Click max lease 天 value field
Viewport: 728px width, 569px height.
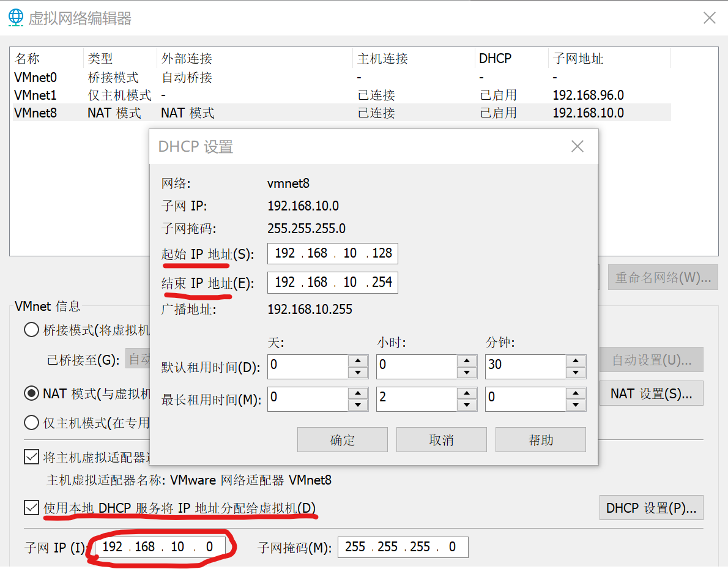308,399
